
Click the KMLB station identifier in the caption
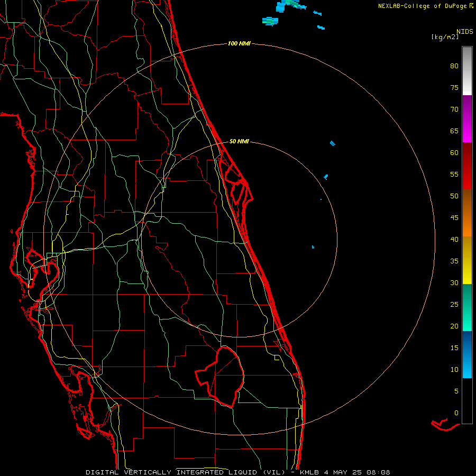click(309, 472)
